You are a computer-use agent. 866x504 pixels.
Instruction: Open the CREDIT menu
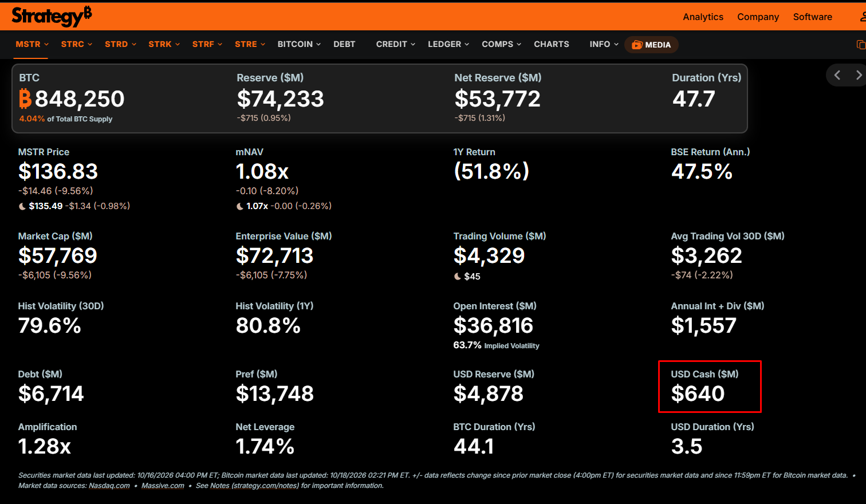point(396,44)
